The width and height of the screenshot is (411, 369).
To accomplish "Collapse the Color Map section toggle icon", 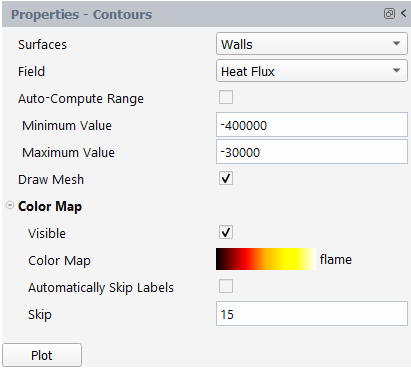I will 10,205.
